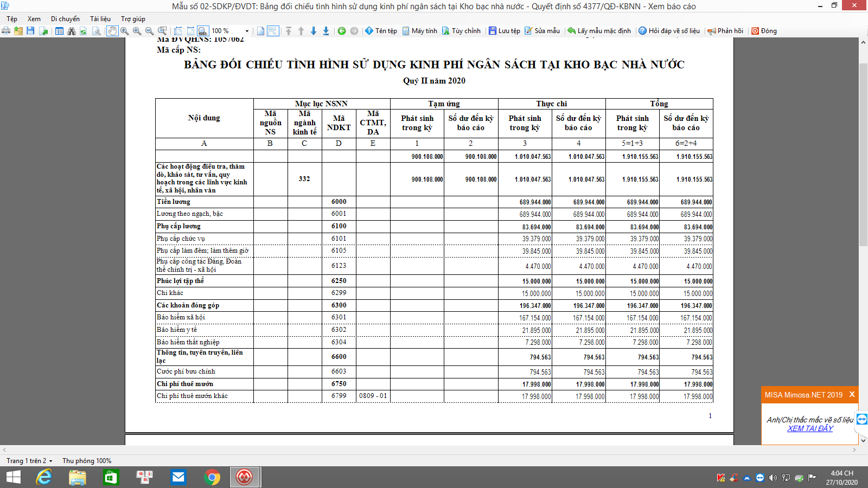Go to the previous page arrow
Viewport: 868px width, 488px height.
301,31
